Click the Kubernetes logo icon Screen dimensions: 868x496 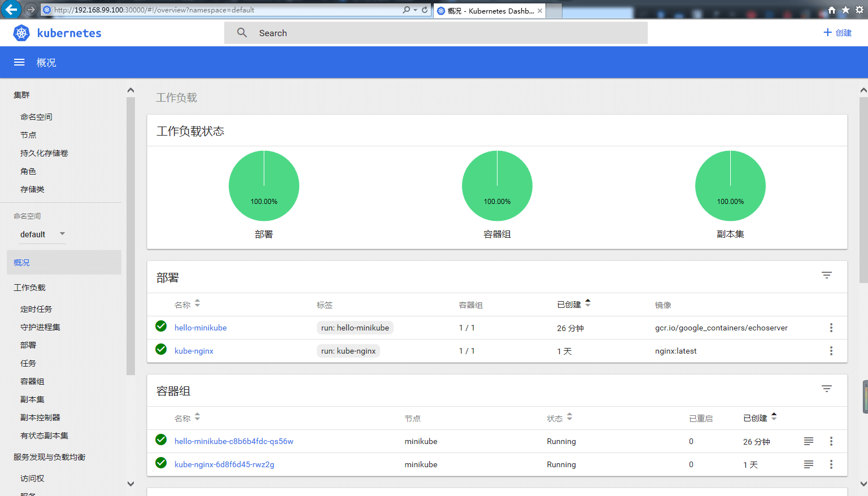tap(21, 33)
